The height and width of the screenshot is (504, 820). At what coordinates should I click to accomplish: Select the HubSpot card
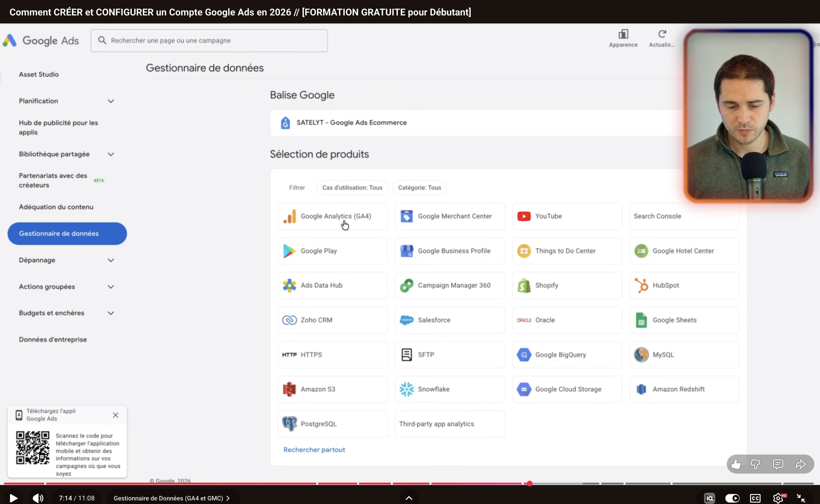[684, 285]
